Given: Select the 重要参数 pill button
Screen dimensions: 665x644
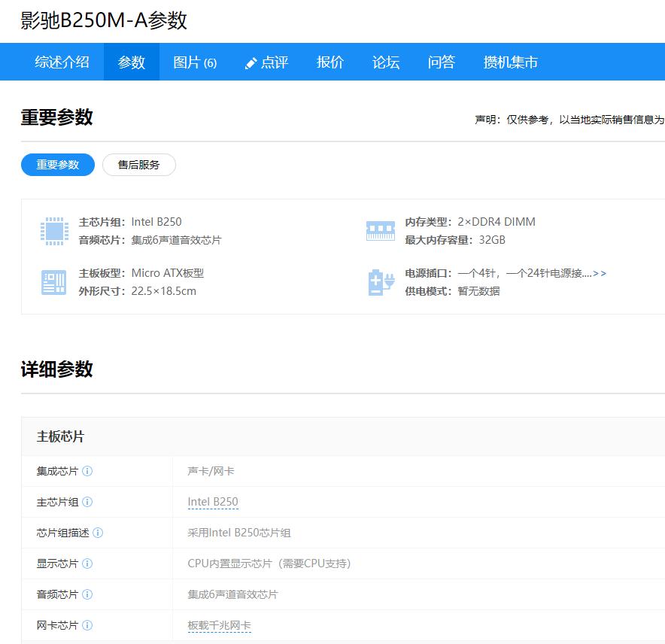Looking at the screenshot, I should coord(58,165).
